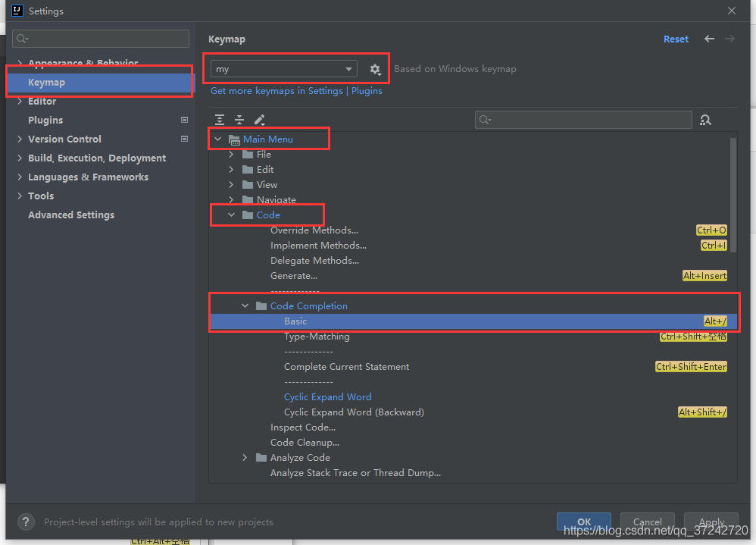This screenshot has height=545, width=756.
Task: Collapse the Code Completion node
Action: (245, 305)
